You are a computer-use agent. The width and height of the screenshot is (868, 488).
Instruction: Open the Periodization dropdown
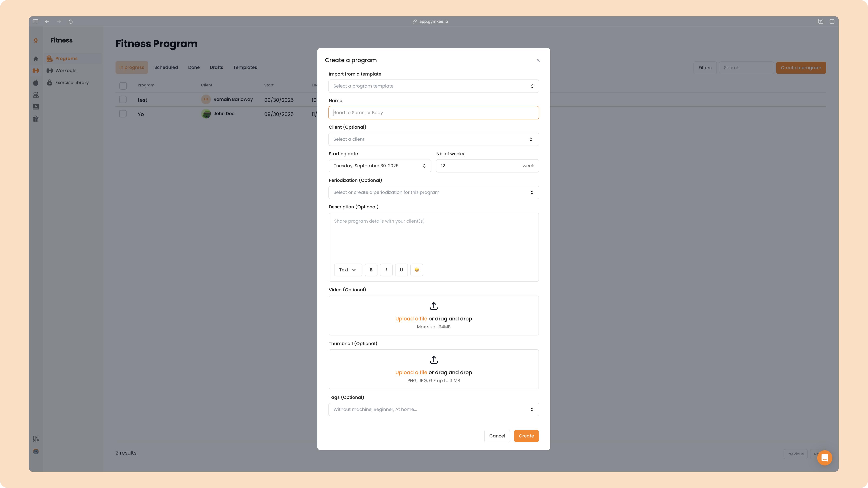click(x=434, y=192)
